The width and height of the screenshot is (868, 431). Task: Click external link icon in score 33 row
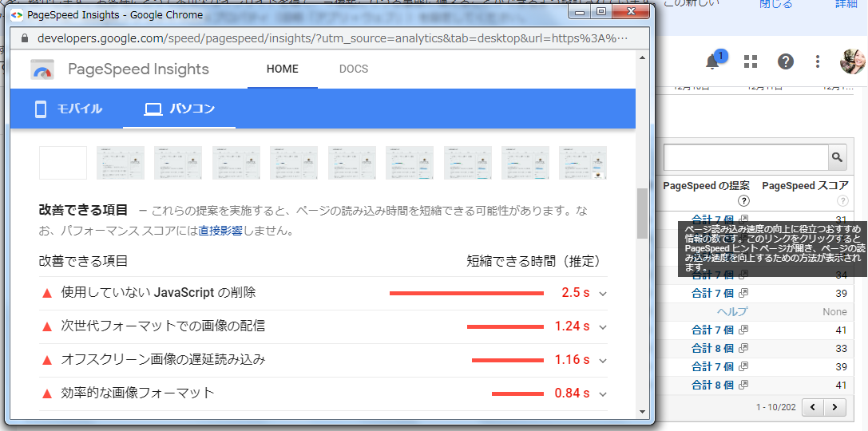(743, 348)
